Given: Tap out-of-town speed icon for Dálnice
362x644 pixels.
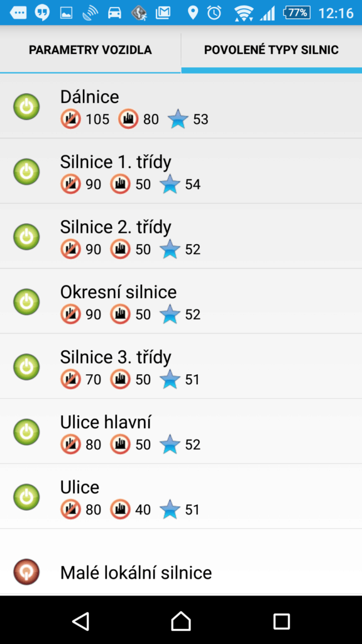Looking at the screenshot, I should point(70,119).
